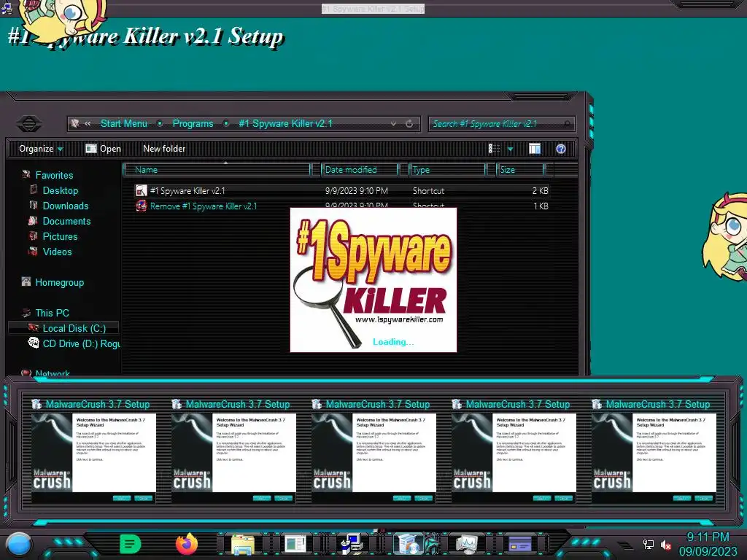Select Homegroup in navigation pane
This screenshot has width=747, height=560.
tap(59, 282)
